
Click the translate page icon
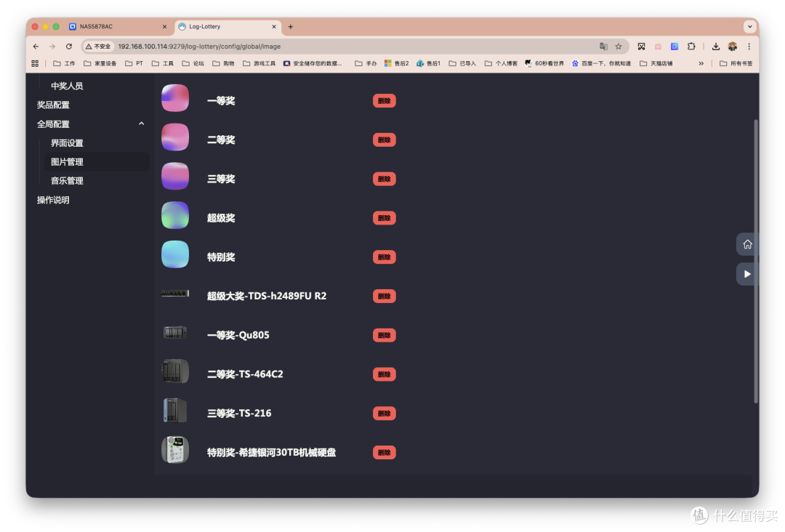604,47
